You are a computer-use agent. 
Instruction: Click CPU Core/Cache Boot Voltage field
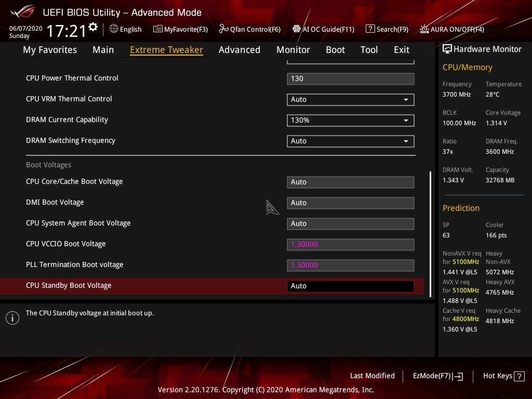point(351,182)
